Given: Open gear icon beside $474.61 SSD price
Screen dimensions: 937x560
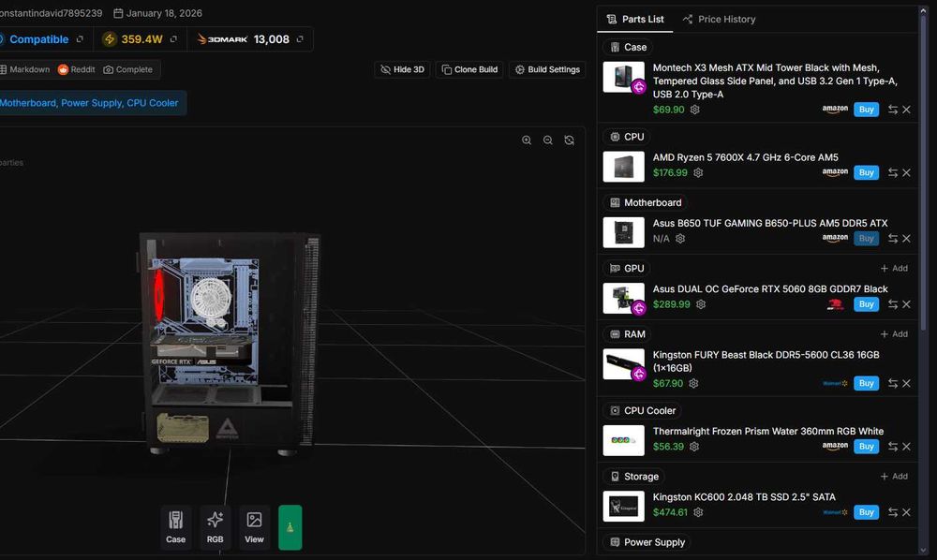Looking at the screenshot, I should (x=698, y=512).
